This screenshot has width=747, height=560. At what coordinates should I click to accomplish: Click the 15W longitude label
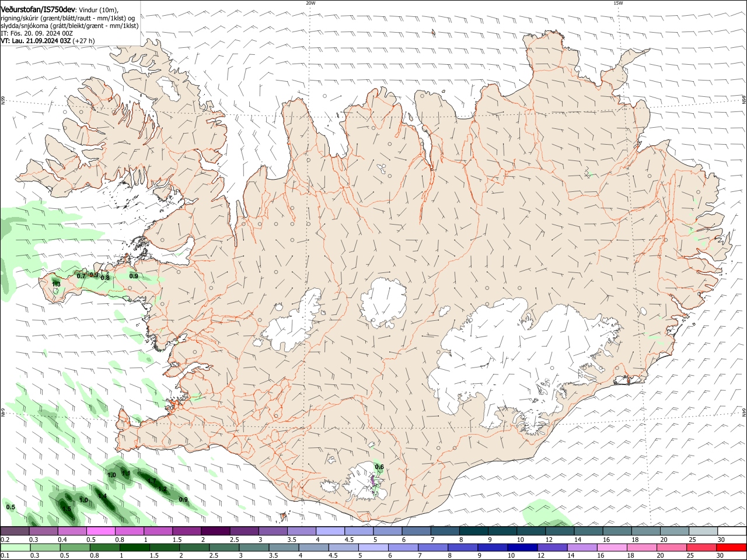[x=618, y=3]
